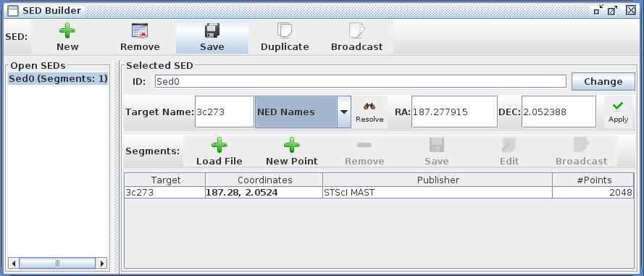
Task: Edit the segment
Action: tap(509, 151)
